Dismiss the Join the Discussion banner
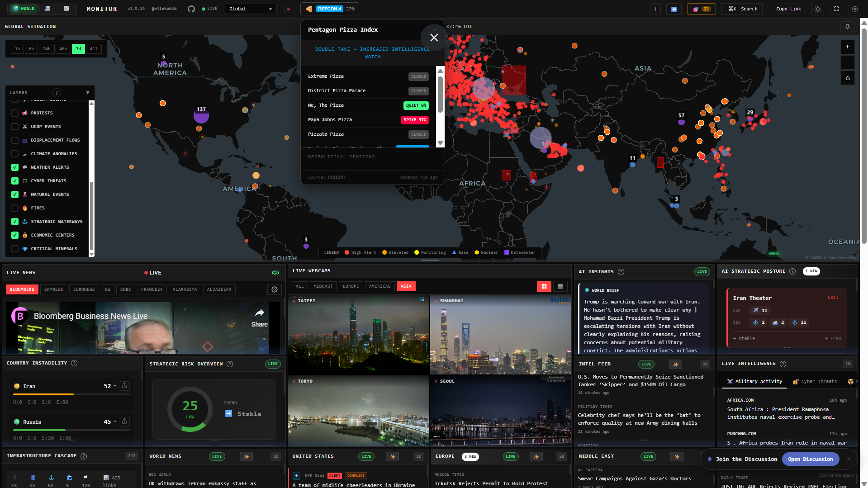This screenshot has height=488, width=868. coord(849,459)
